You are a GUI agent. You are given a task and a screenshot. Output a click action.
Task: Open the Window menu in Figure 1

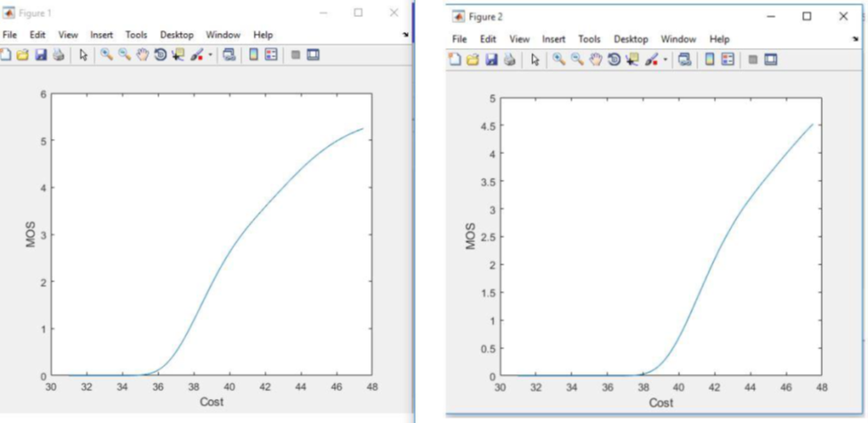coord(223,35)
